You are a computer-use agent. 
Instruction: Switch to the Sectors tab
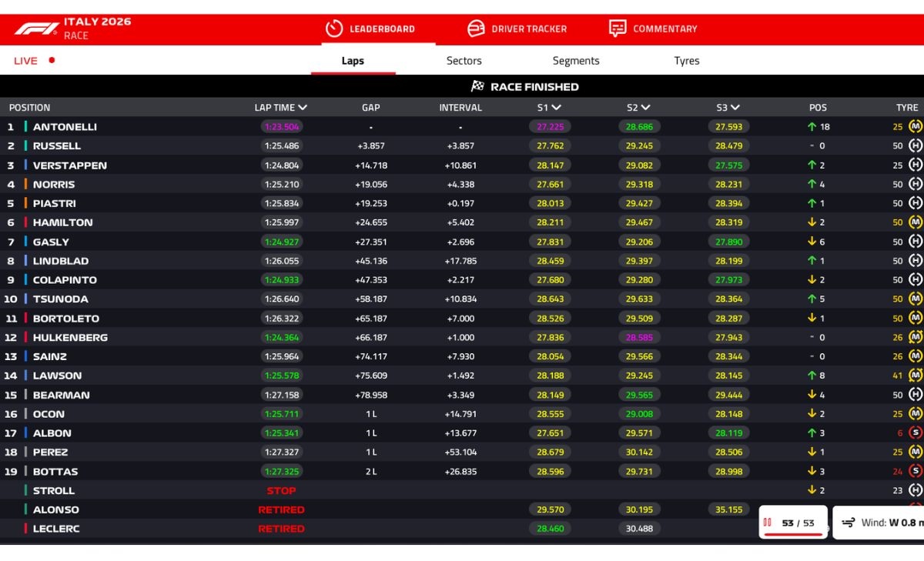click(x=464, y=61)
